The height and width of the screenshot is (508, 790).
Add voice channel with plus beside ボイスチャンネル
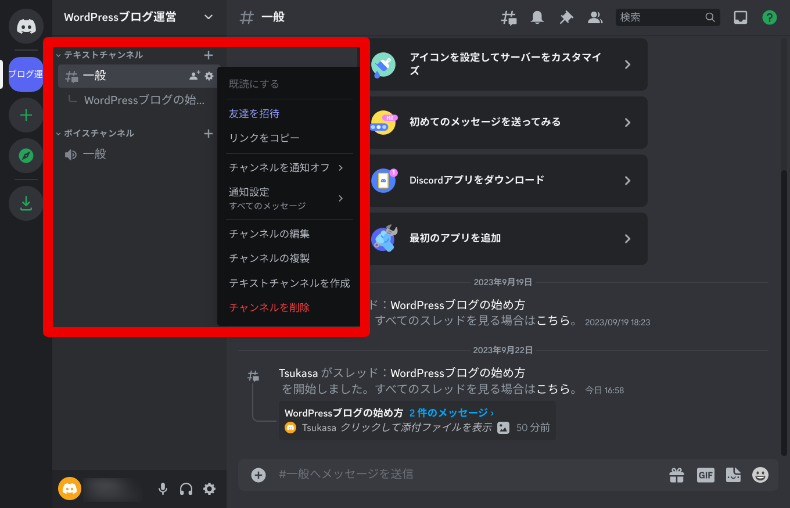click(208, 134)
